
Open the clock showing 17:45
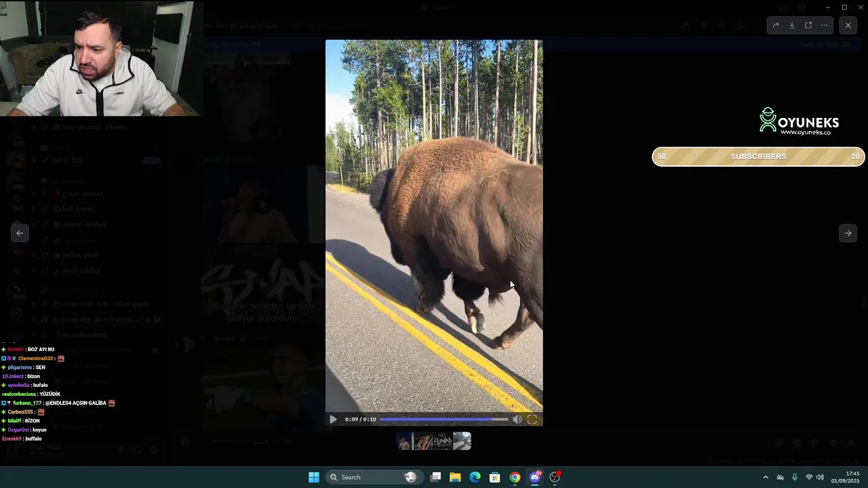pos(846,477)
